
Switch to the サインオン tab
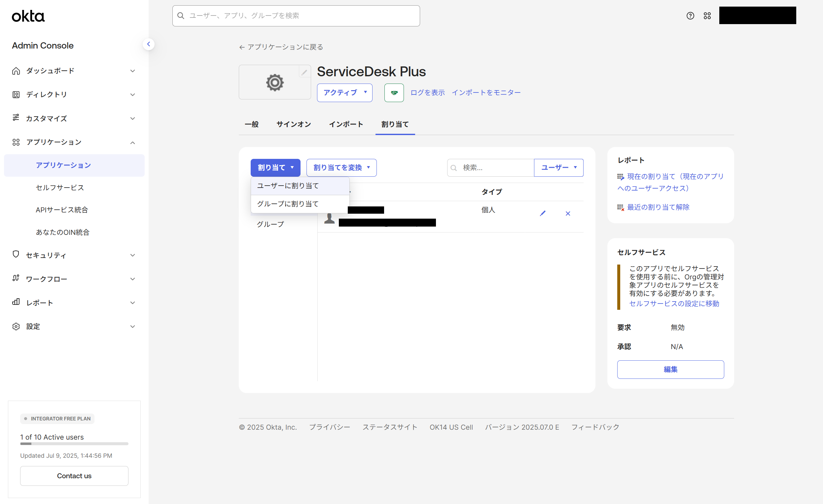tap(293, 124)
